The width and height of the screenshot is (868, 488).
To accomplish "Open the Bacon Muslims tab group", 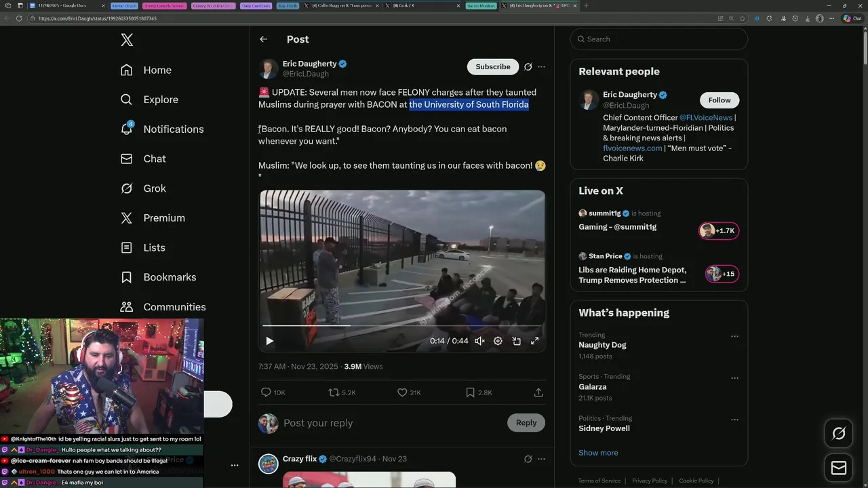I will (x=481, y=5).
